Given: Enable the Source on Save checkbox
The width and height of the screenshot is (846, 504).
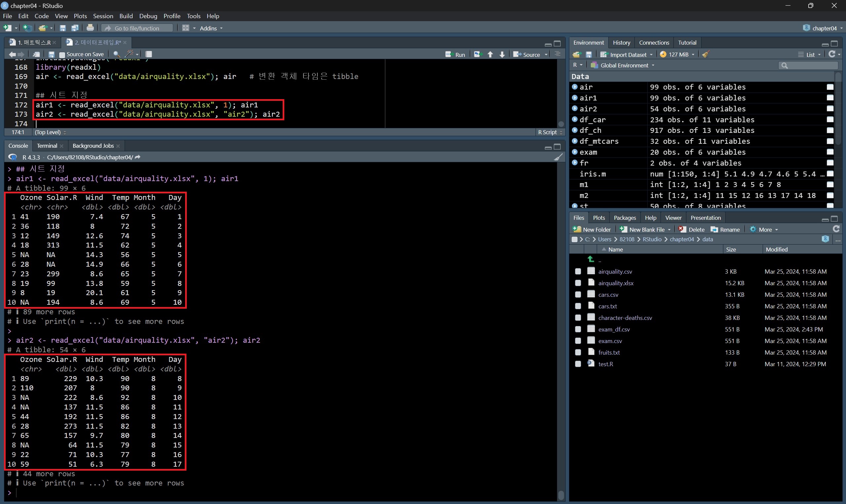Looking at the screenshot, I should 62,55.
